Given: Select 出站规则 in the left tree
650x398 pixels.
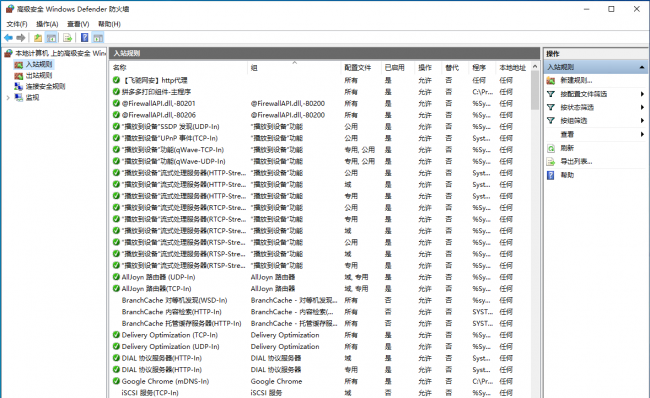Looking at the screenshot, I should tap(39, 75).
